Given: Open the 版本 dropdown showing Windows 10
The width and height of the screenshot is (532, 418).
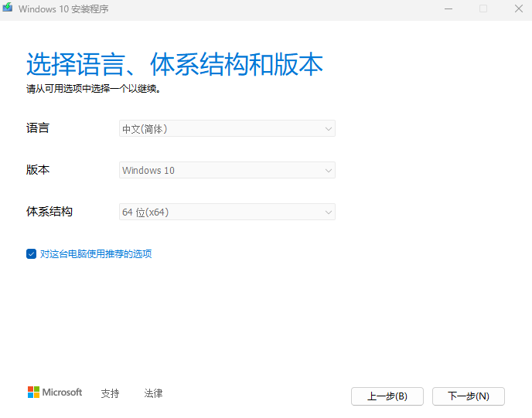Looking at the screenshot, I should pos(227,170).
